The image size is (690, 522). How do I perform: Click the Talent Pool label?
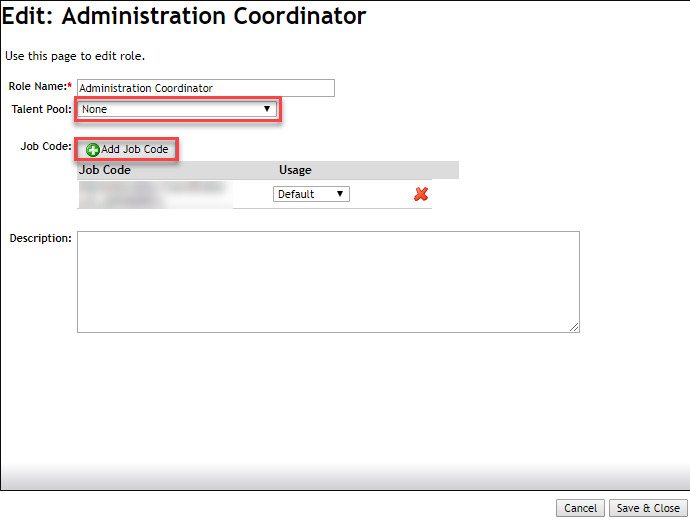tap(41, 109)
